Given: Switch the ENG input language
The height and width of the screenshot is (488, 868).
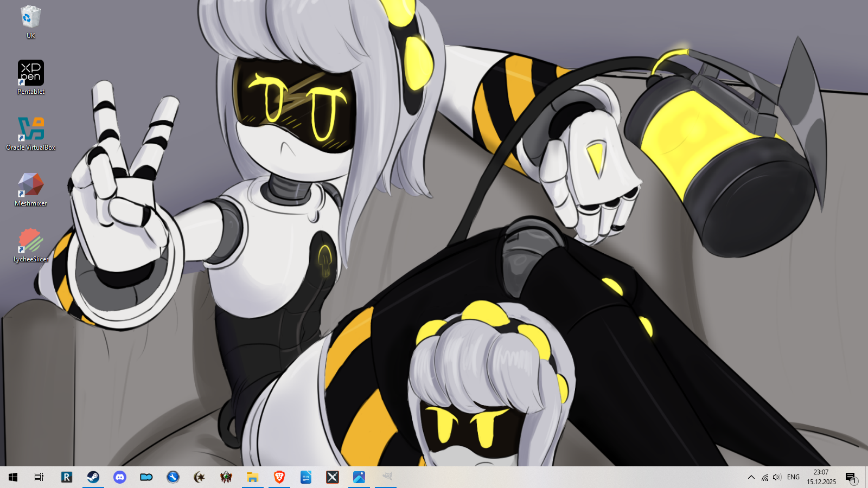Looking at the screenshot, I should coord(793,477).
